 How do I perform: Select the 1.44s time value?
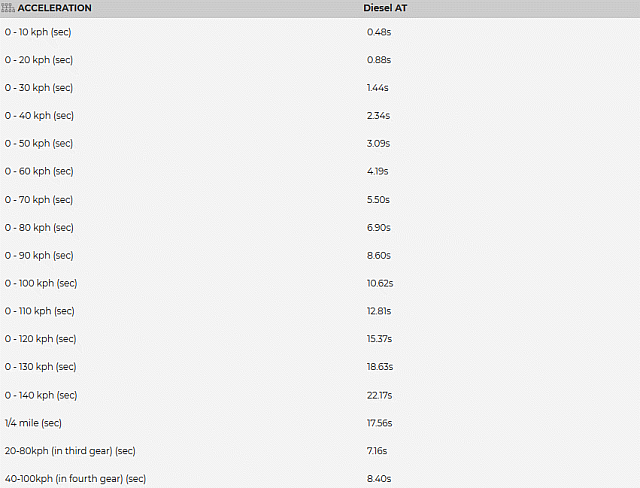click(378, 88)
